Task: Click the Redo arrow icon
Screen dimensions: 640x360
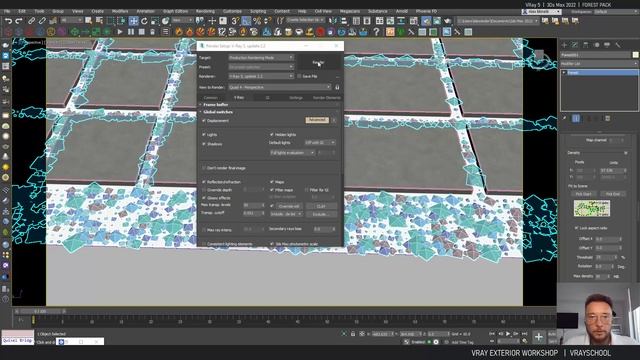Action: click(x=19, y=21)
